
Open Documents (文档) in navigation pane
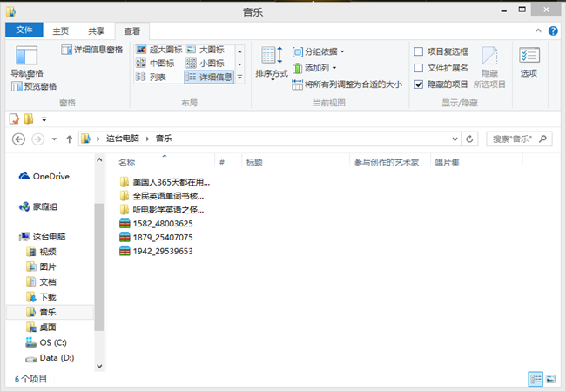41,282
